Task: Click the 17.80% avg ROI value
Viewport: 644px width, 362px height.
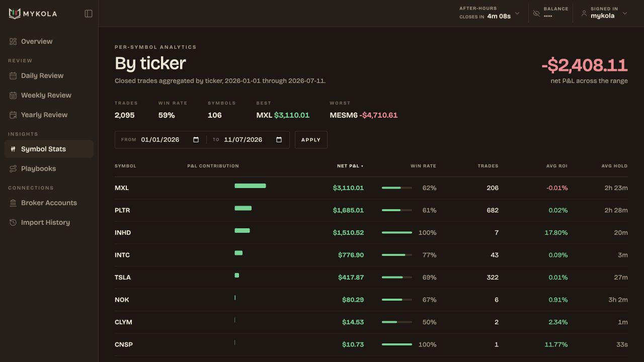Action: [x=556, y=233]
